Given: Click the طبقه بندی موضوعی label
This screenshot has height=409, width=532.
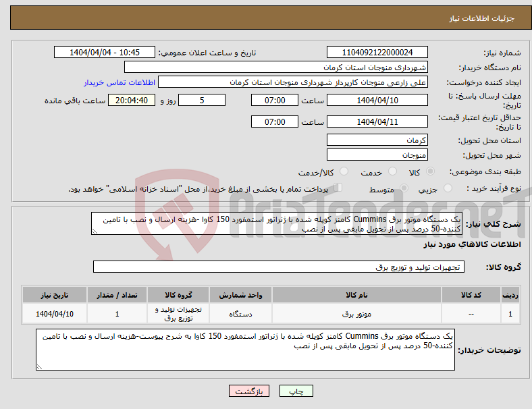Looking at the screenshot, I should 485,171.
